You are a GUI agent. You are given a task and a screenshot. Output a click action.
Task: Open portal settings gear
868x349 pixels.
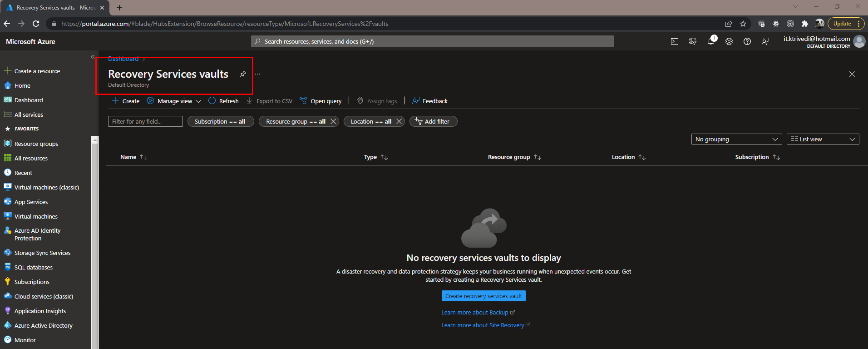coord(729,41)
